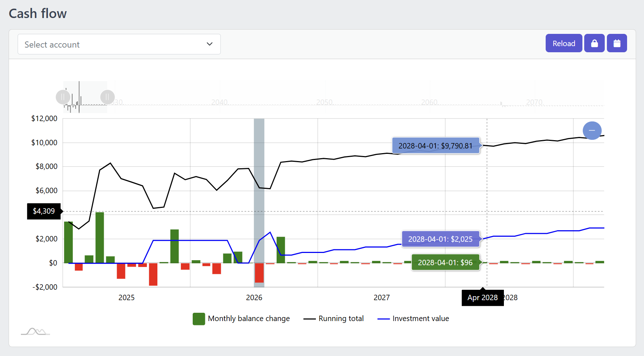Click the right scrollbar range grip

[x=107, y=97]
